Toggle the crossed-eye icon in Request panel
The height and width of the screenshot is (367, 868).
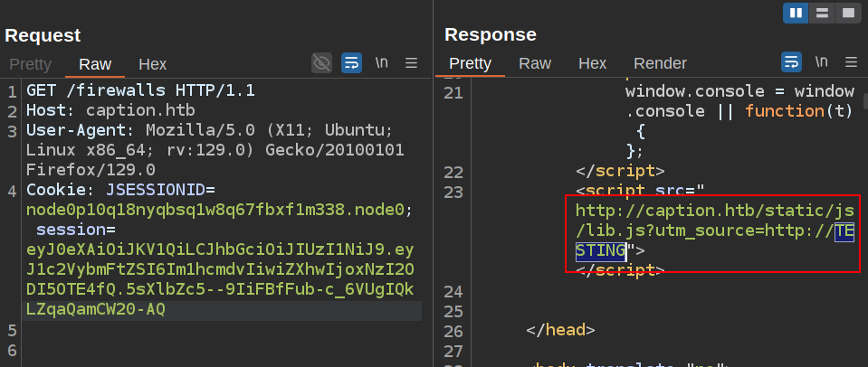pos(321,62)
